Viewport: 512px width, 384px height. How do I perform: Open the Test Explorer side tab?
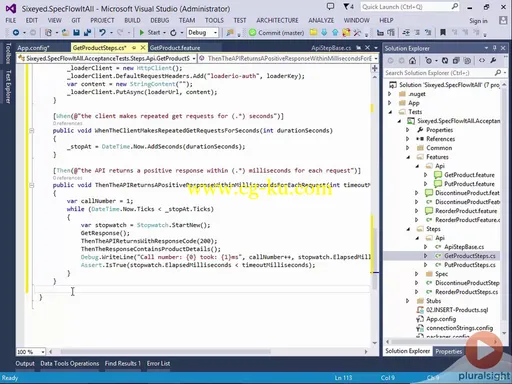point(8,87)
